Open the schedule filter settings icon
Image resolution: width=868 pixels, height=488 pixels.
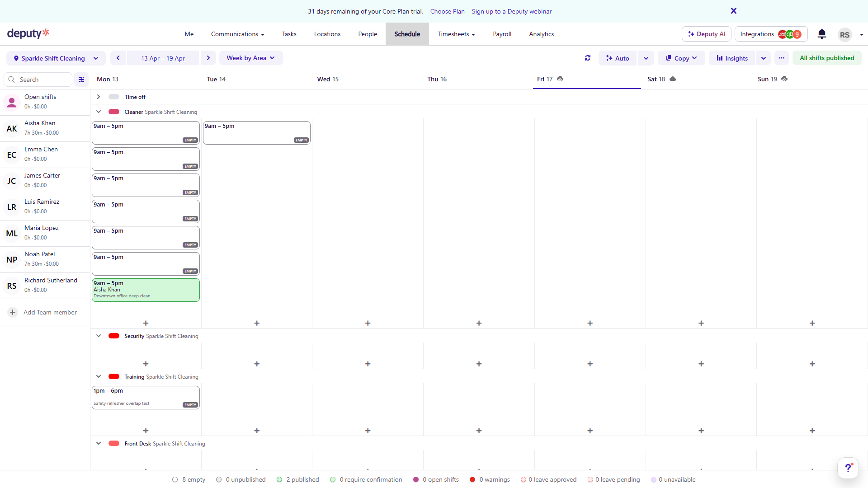pos(81,80)
